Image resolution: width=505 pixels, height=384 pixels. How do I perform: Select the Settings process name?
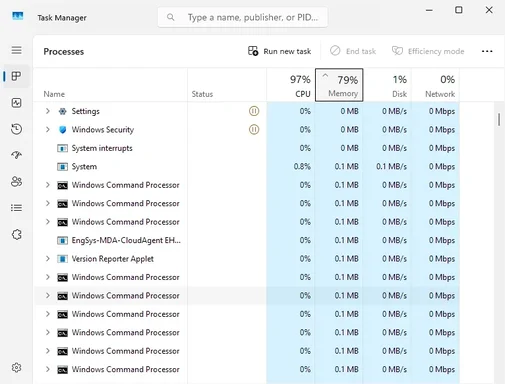coord(86,111)
